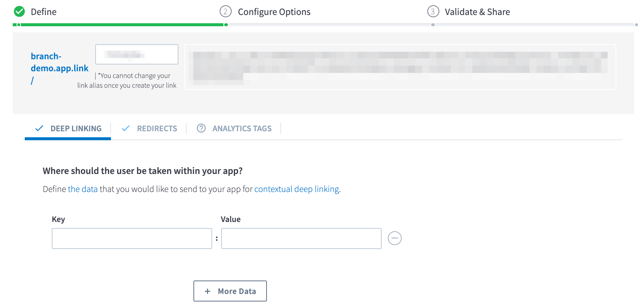Remove key-value row with minus icon
The height and width of the screenshot is (306, 644).
(x=394, y=238)
